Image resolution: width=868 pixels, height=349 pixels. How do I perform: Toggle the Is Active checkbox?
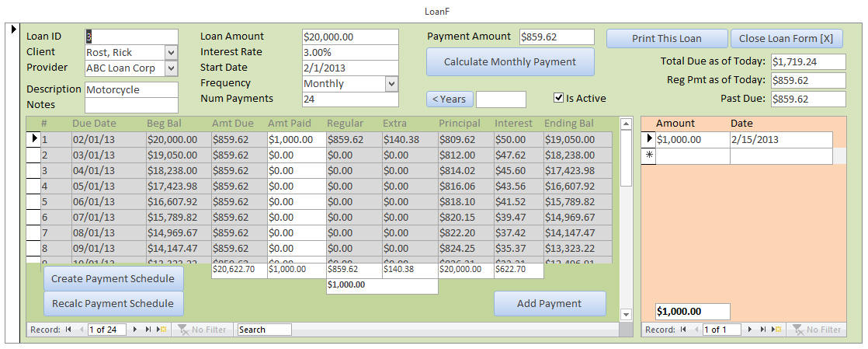(558, 98)
